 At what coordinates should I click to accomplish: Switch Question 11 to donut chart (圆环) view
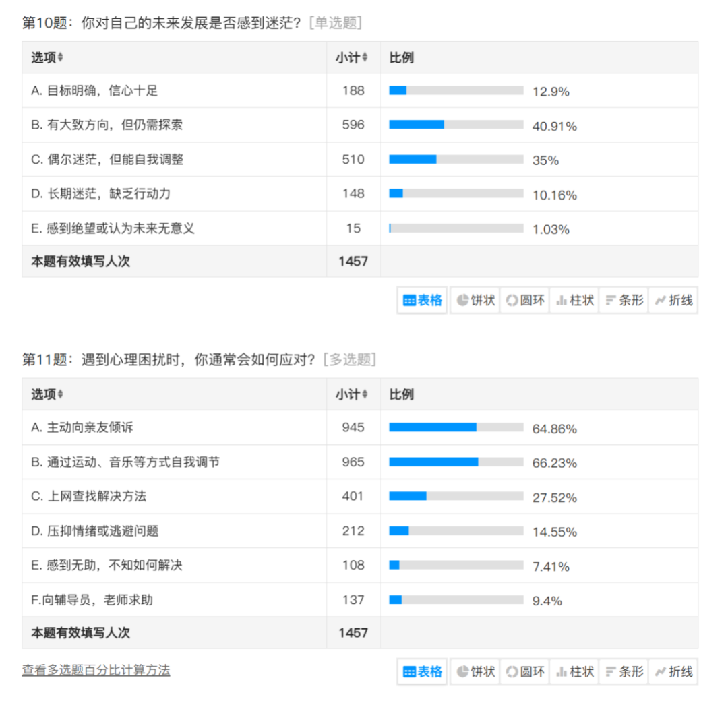525,671
